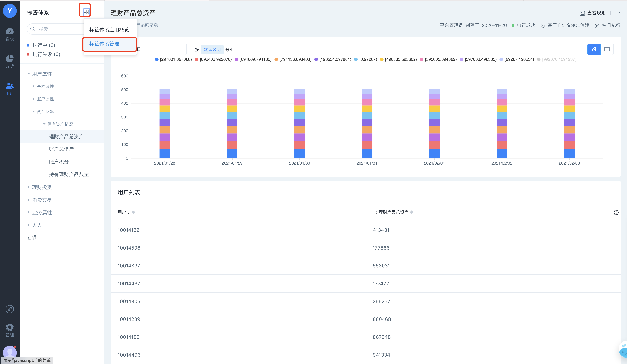627x364 pixels.
Task: Click the tag icon before 基于自定义SQL创建
Action: 543,26
